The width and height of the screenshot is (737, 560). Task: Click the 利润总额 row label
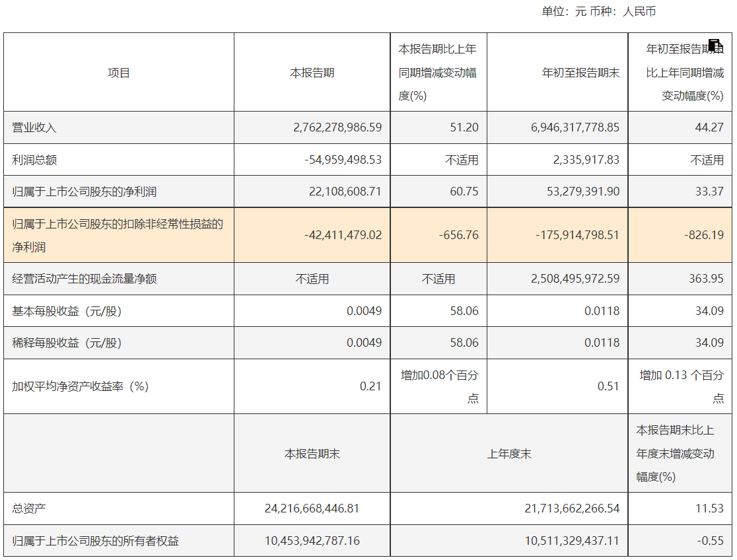click(34, 160)
